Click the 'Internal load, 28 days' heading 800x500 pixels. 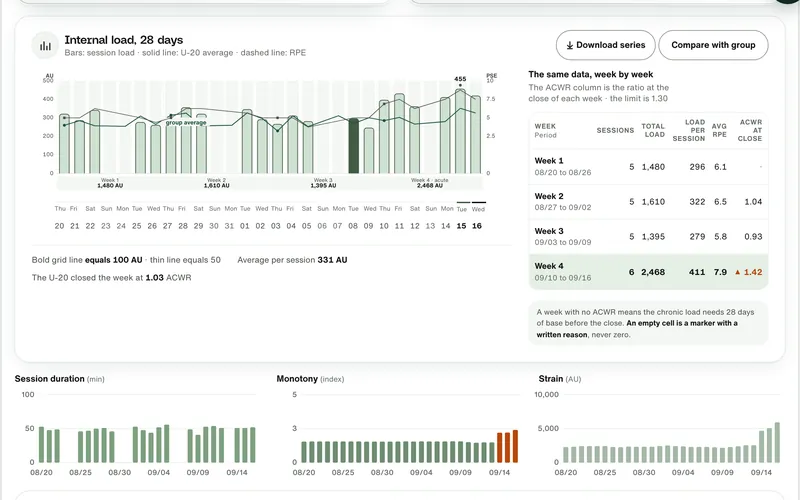pyautogui.click(x=123, y=40)
